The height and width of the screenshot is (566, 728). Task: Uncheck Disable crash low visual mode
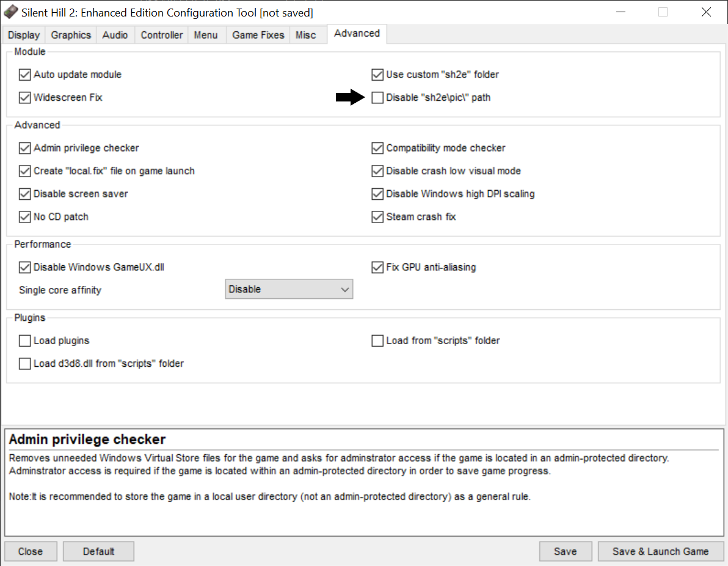coord(377,171)
